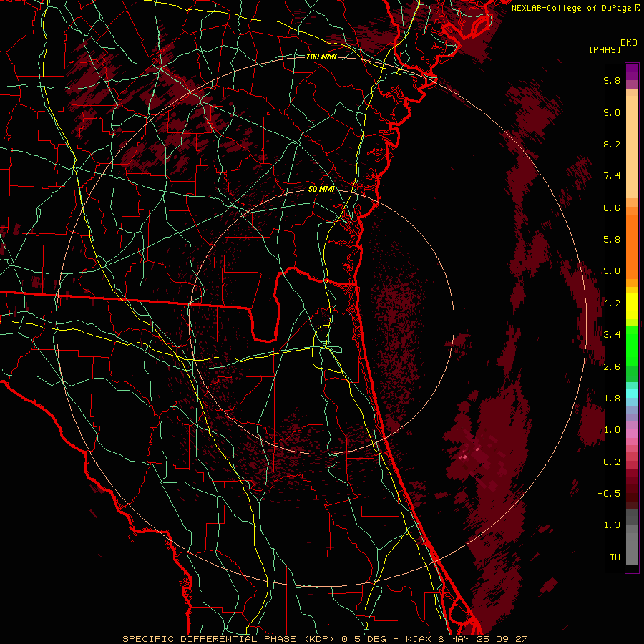Click the purple top segment of color bar
The height and width of the screenshot is (644, 644).
(x=632, y=72)
